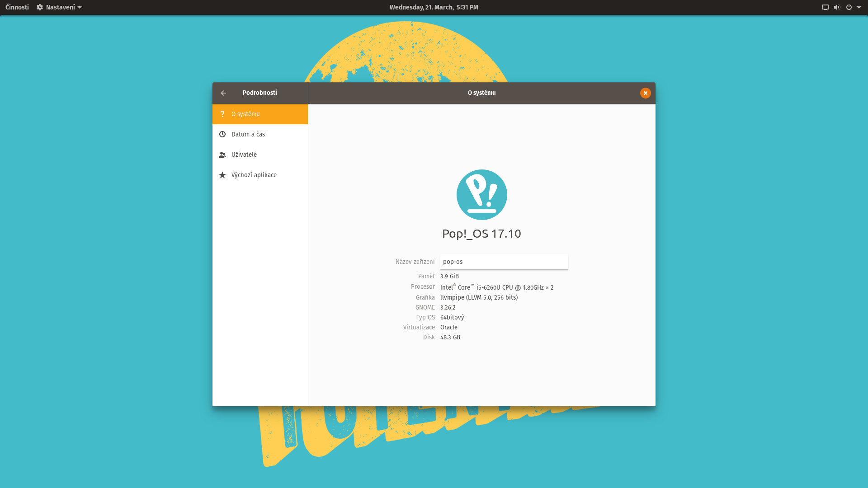Click the virtualization value Oracle

pyautogui.click(x=448, y=327)
